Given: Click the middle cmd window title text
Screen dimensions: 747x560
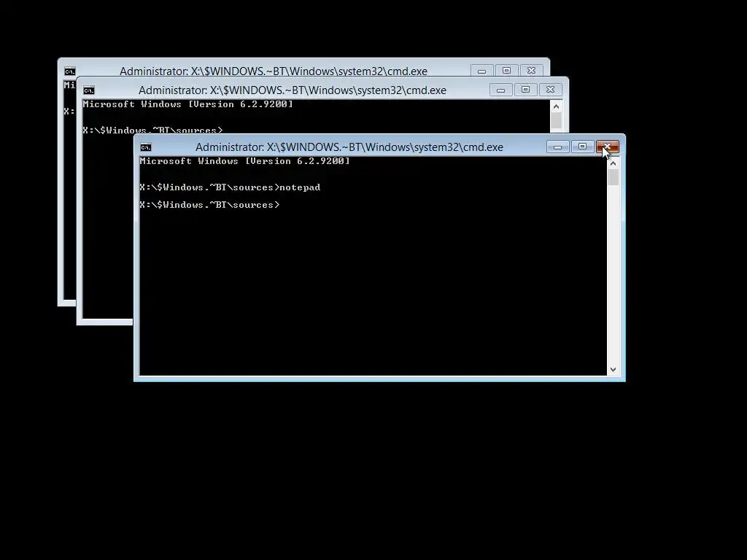Looking at the screenshot, I should (x=293, y=90).
